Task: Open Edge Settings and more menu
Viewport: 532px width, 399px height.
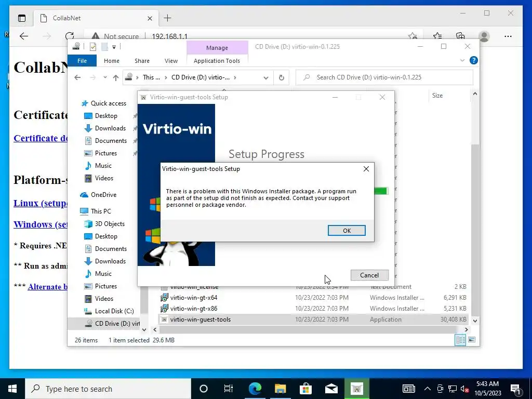Action: pos(508,36)
